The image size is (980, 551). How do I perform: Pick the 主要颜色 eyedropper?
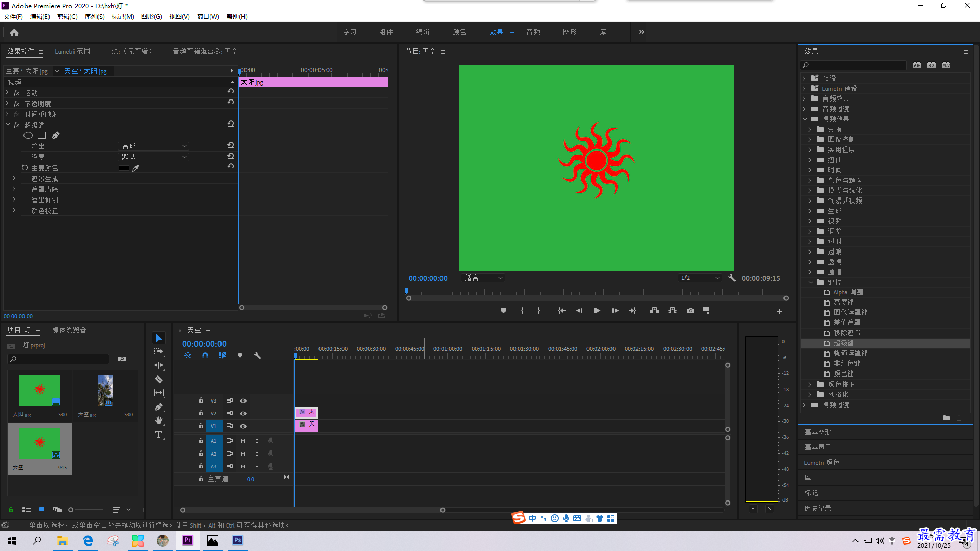point(135,168)
